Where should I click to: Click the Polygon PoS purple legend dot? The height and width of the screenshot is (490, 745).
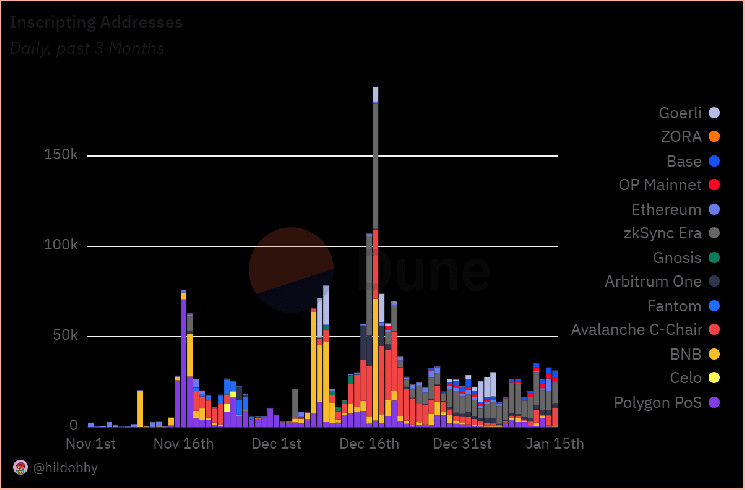714,403
